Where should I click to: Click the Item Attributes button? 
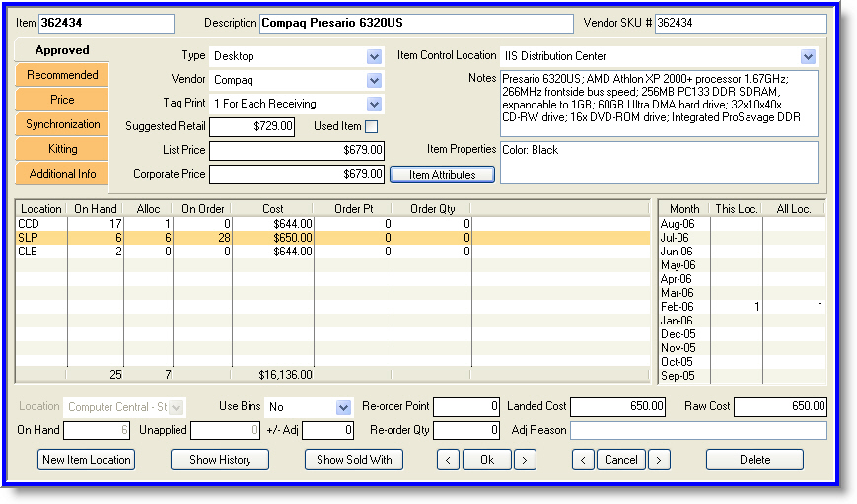[442, 175]
